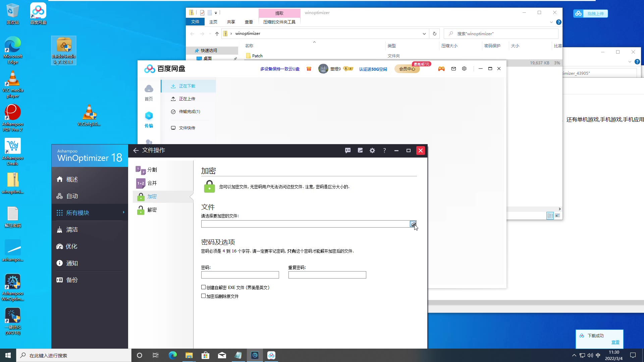This screenshot has height=362, width=644.
Task: Click the 重复密码 repeat password field
Action: [327, 275]
